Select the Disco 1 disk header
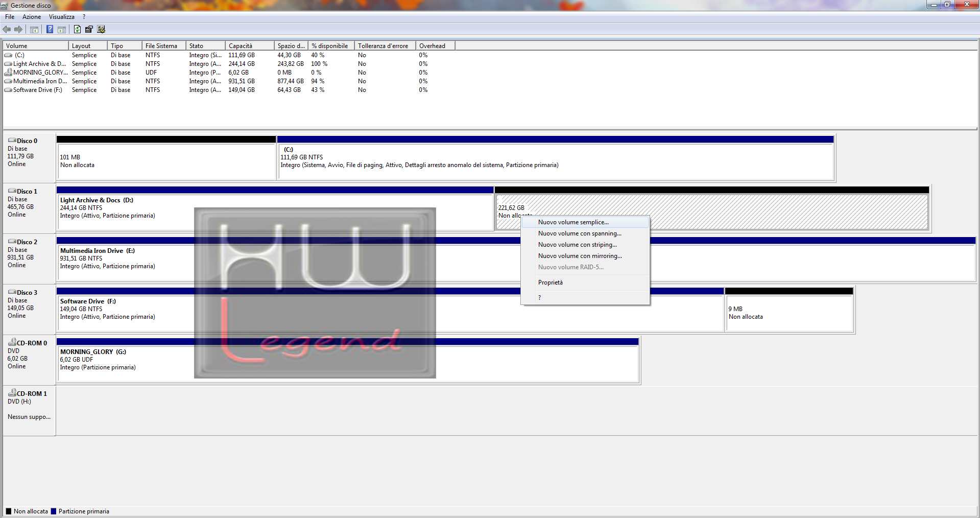 tap(29, 208)
